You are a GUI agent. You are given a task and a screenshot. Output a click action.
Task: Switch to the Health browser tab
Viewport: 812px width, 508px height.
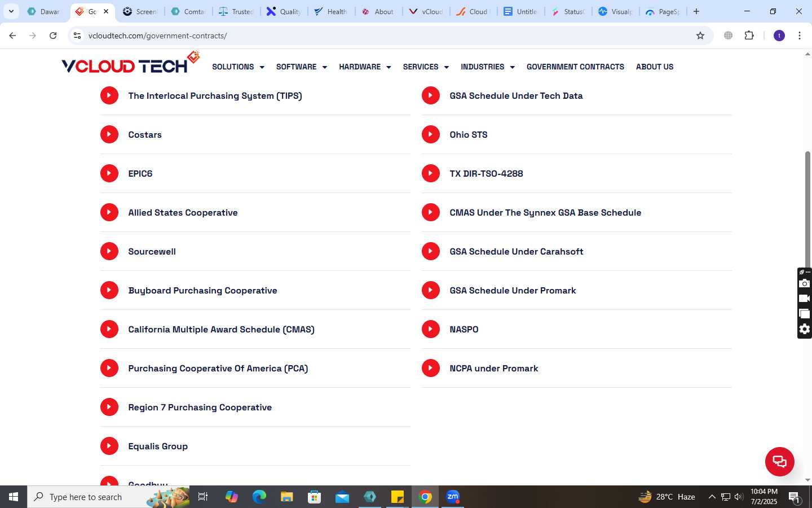point(332,11)
